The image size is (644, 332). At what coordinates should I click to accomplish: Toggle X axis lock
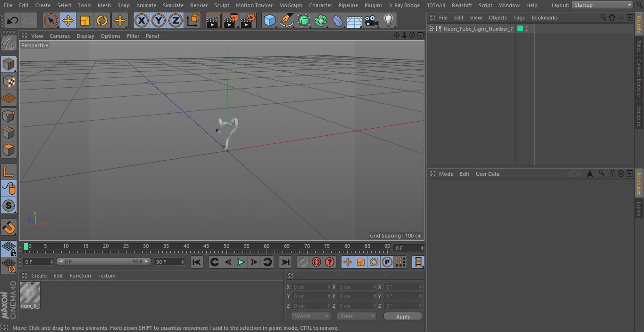point(142,21)
